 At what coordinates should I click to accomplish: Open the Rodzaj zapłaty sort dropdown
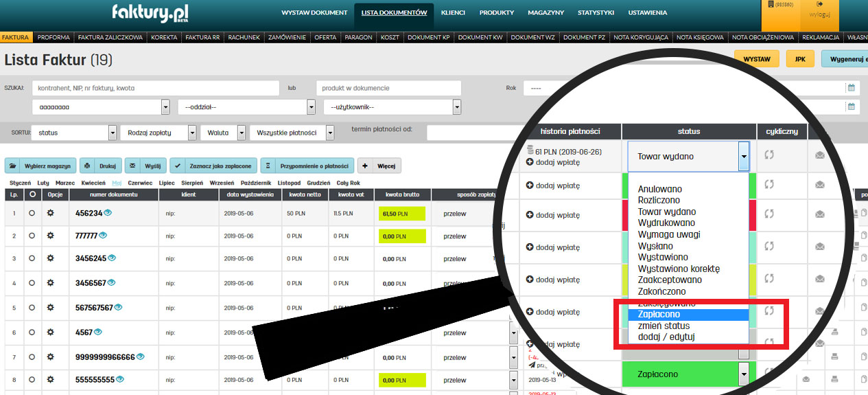[x=192, y=133]
